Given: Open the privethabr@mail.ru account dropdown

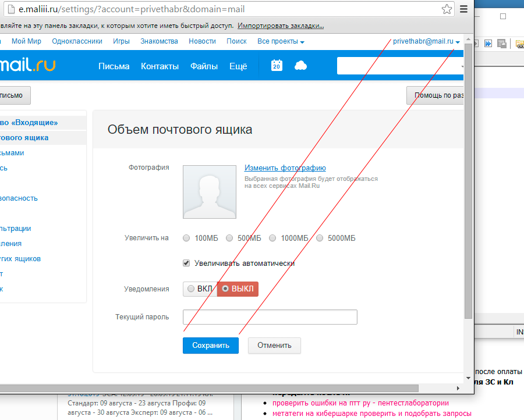Looking at the screenshot, I should pos(426,41).
